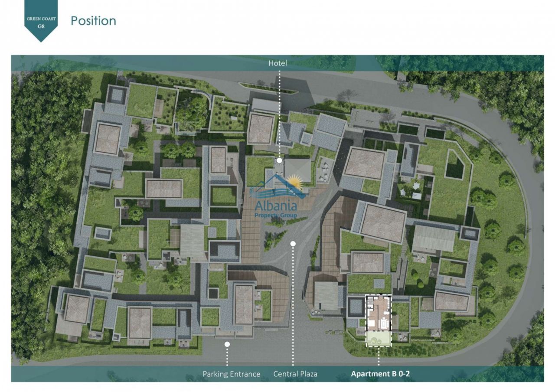Screen dimensions: 555x392
Task: Click the Green Coast G8 badge
Action: point(41,20)
